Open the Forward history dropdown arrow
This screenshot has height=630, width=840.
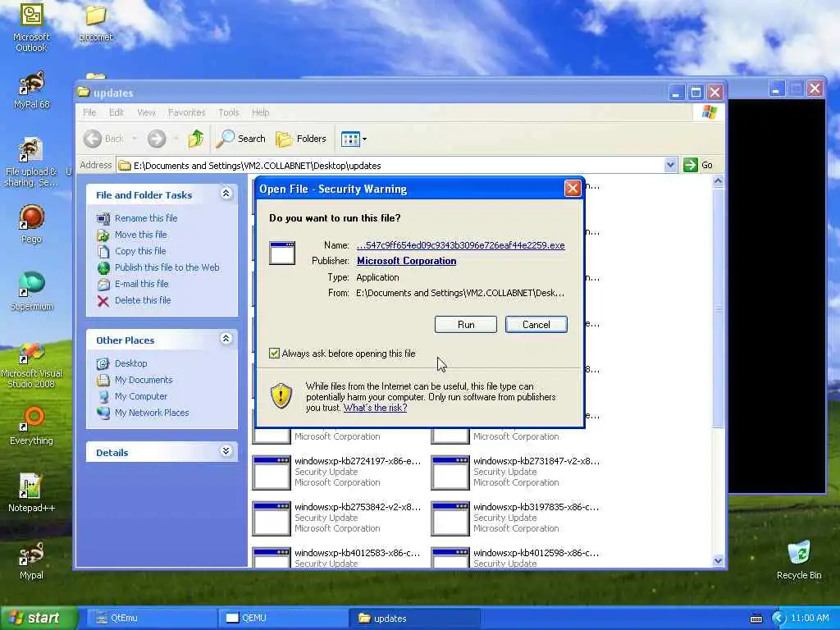point(176,139)
